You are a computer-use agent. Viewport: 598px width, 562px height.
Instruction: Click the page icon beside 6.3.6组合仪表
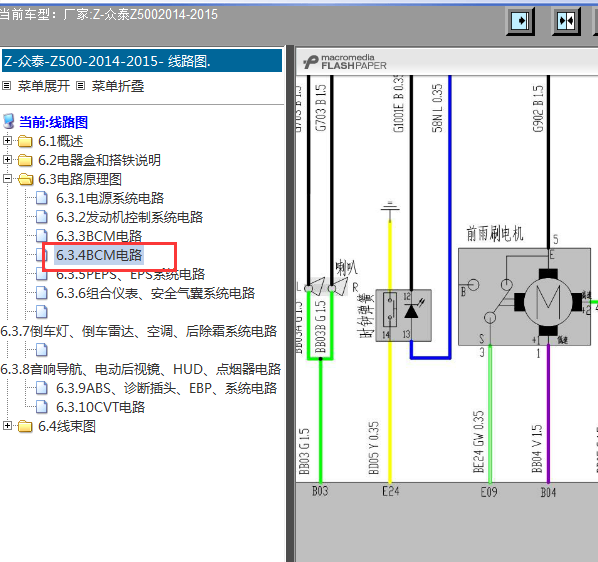pos(42,293)
